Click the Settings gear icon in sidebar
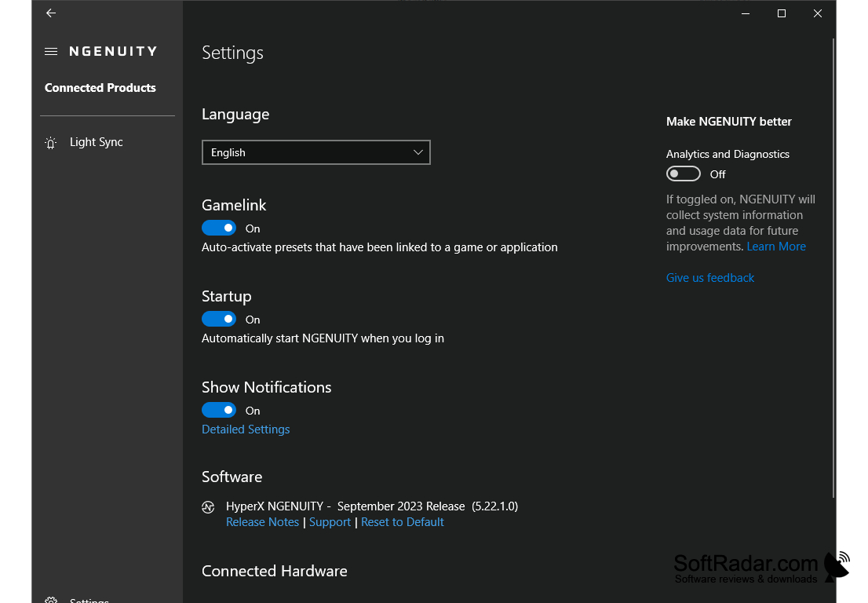This screenshot has width=868, height=603. pos(50,599)
